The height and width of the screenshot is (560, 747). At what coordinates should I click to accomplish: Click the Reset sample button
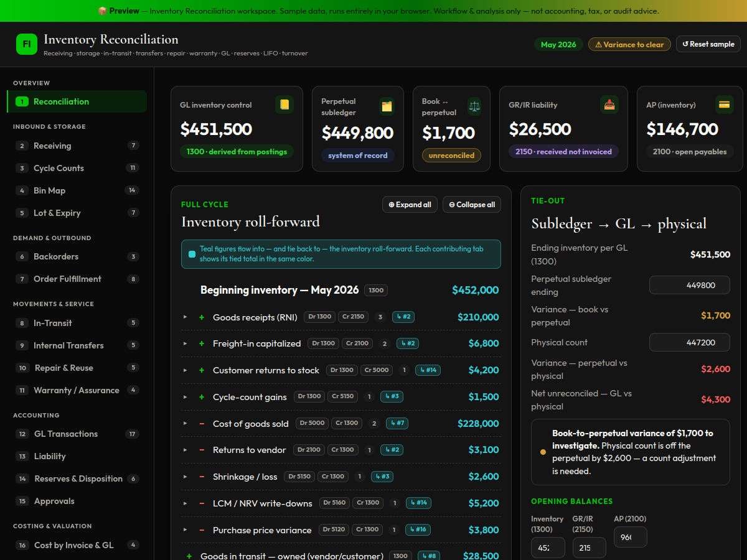pos(708,44)
